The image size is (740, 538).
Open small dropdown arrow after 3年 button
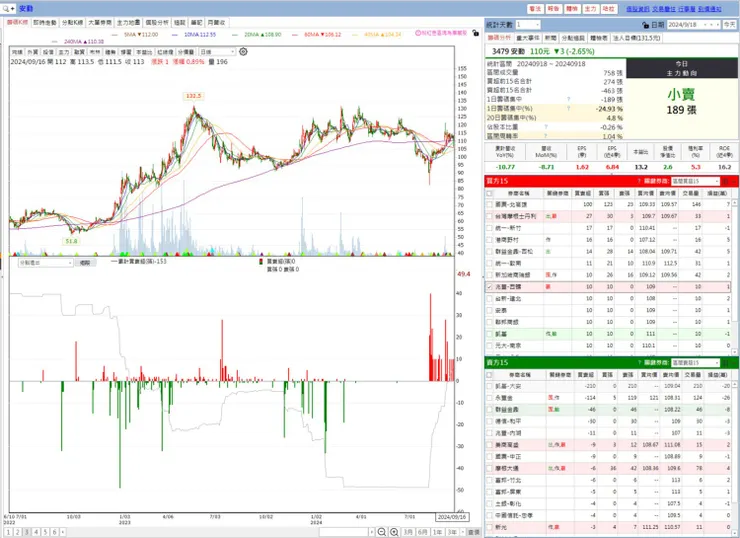pyautogui.click(x=463, y=532)
